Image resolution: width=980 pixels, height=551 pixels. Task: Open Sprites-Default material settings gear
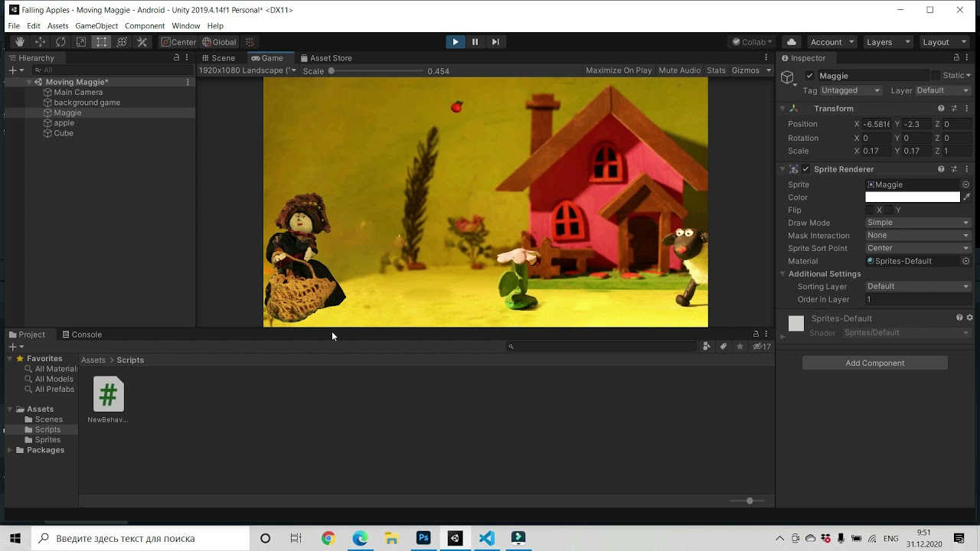click(970, 318)
